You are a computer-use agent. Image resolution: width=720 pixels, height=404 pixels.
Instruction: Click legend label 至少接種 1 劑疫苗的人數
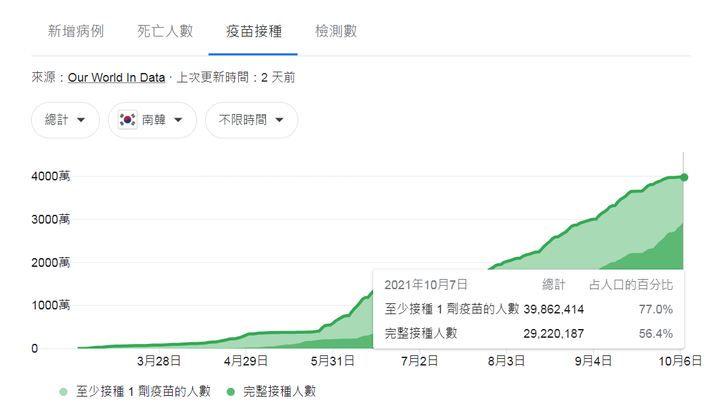tap(143, 392)
